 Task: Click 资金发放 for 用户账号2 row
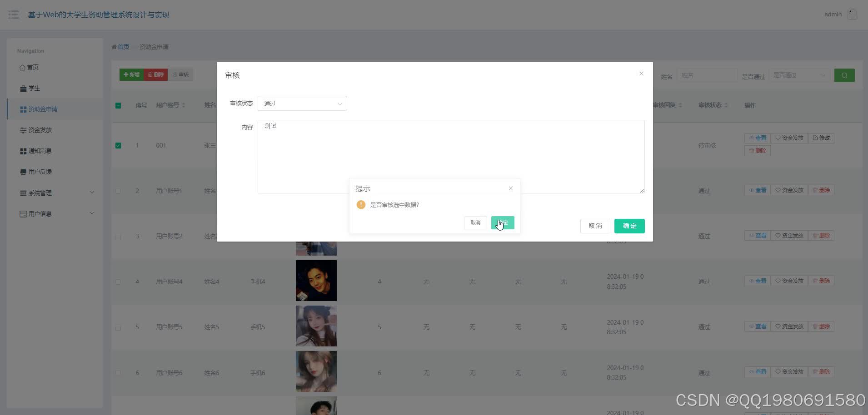[789, 236]
